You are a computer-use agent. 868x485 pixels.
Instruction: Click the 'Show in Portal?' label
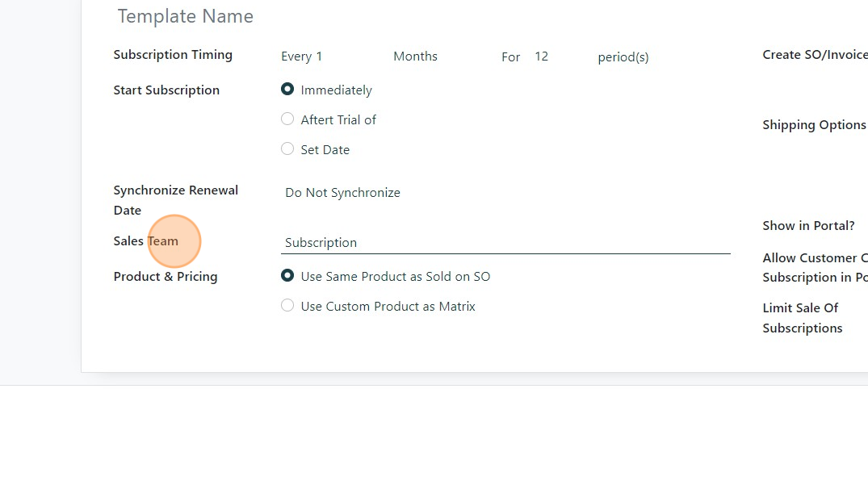pyautogui.click(x=808, y=226)
